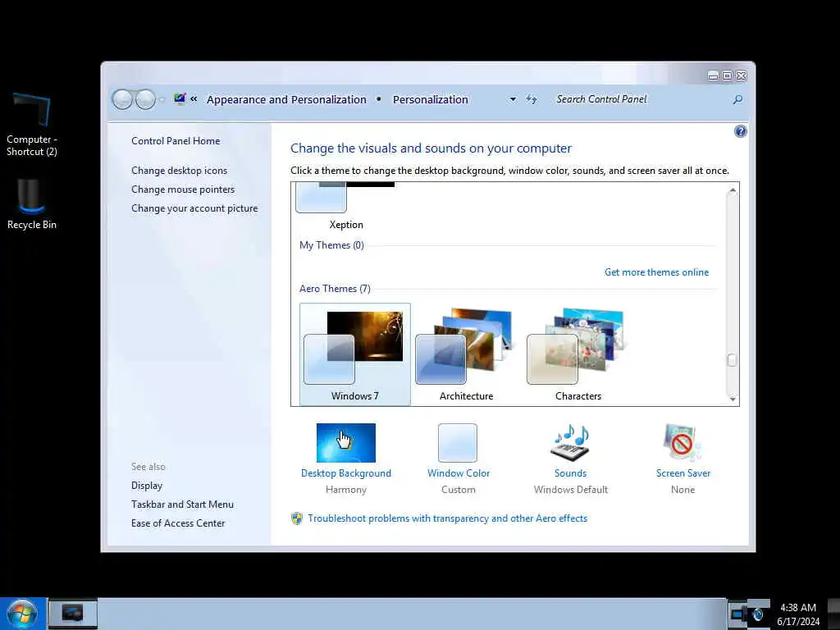
Task: Click the Harmony label under Desktop Background
Action: tap(346, 490)
